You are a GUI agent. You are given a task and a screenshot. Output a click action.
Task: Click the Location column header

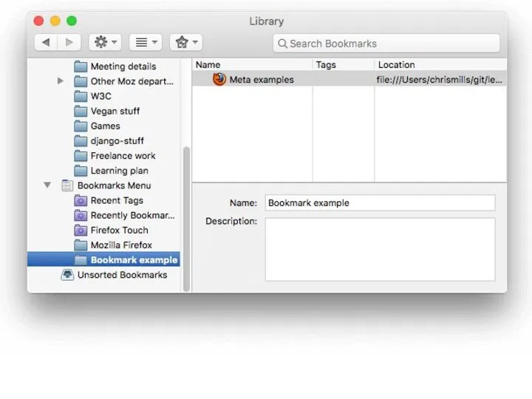[x=440, y=65]
